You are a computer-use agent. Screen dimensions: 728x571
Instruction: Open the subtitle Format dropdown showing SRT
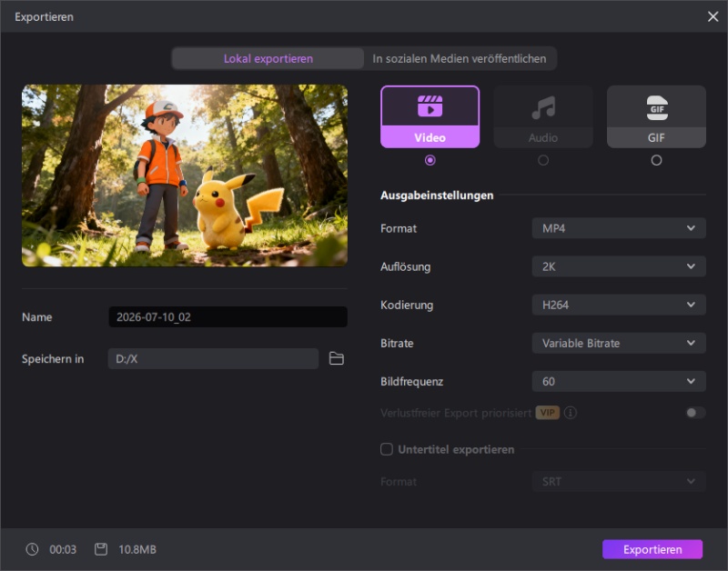click(x=619, y=482)
